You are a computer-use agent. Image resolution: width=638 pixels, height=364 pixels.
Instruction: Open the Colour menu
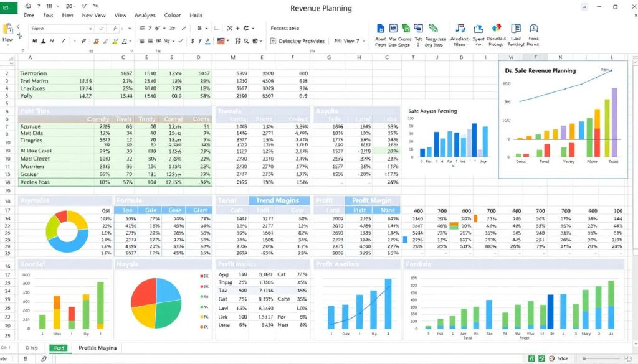[173, 15]
